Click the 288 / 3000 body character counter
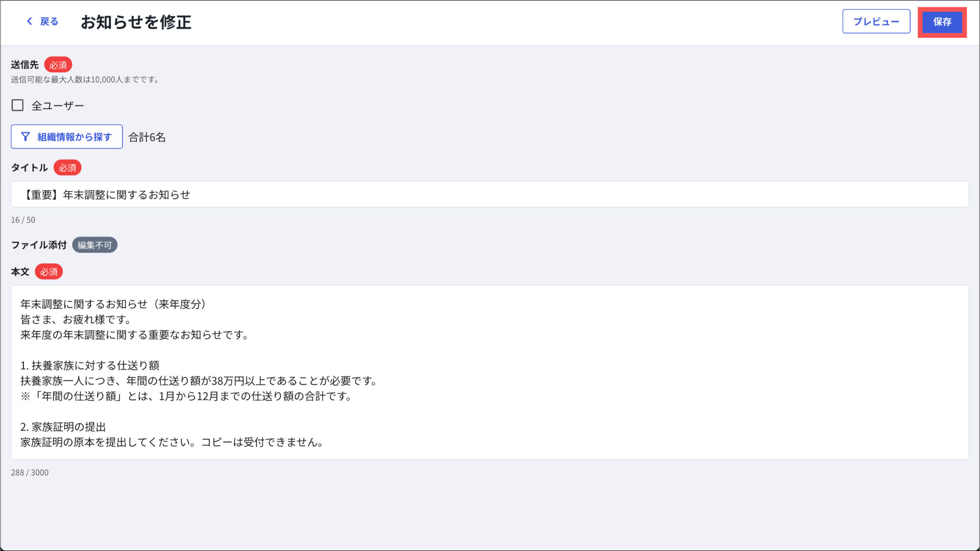Image resolution: width=980 pixels, height=551 pixels. (30, 472)
